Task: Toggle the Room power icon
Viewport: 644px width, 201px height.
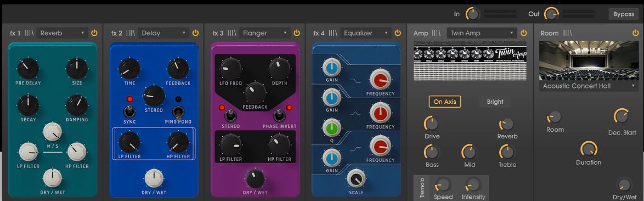Action: click(636, 33)
